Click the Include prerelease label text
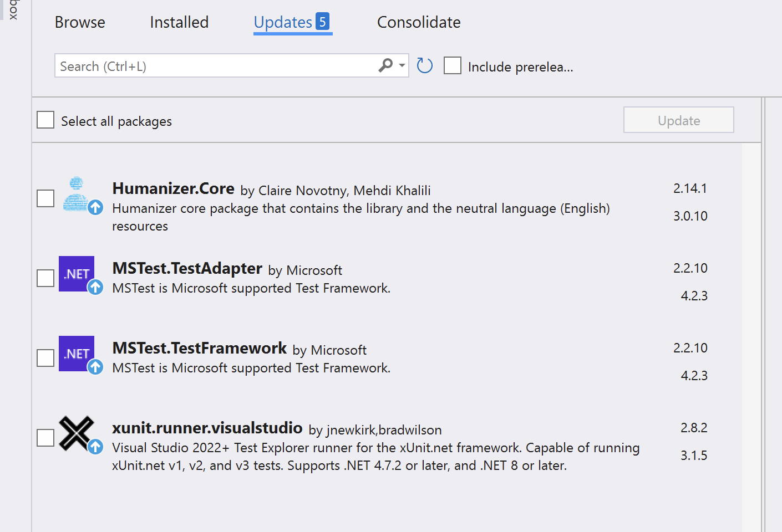The width and height of the screenshot is (782, 532). (520, 67)
